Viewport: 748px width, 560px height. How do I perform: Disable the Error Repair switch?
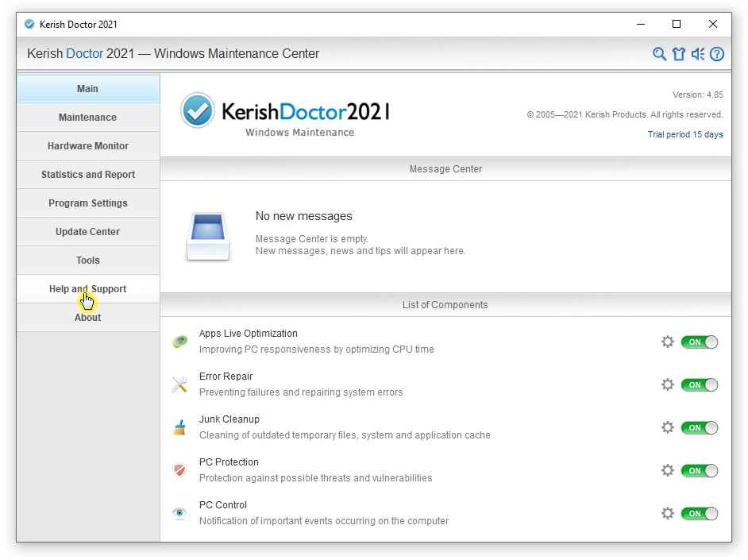click(699, 384)
